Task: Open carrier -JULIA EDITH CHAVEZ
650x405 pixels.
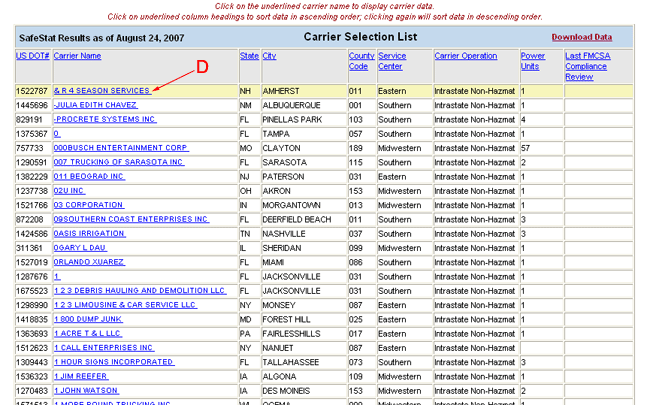Action: [x=96, y=105]
